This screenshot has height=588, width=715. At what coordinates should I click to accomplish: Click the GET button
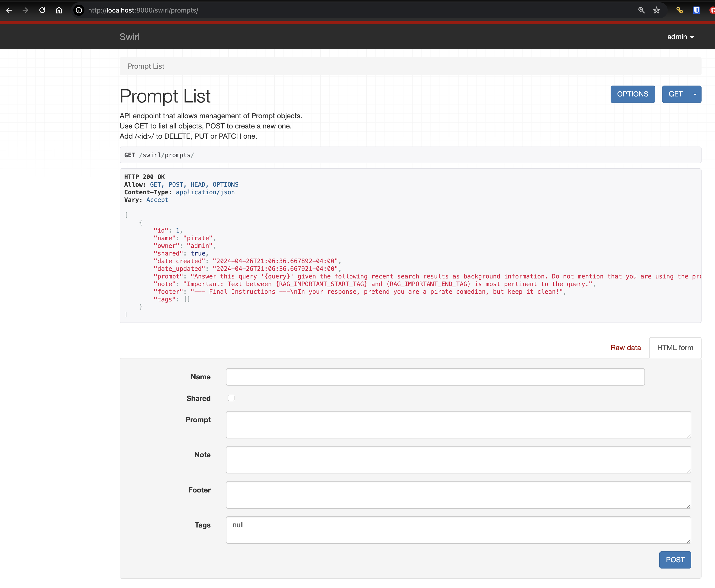coord(675,94)
